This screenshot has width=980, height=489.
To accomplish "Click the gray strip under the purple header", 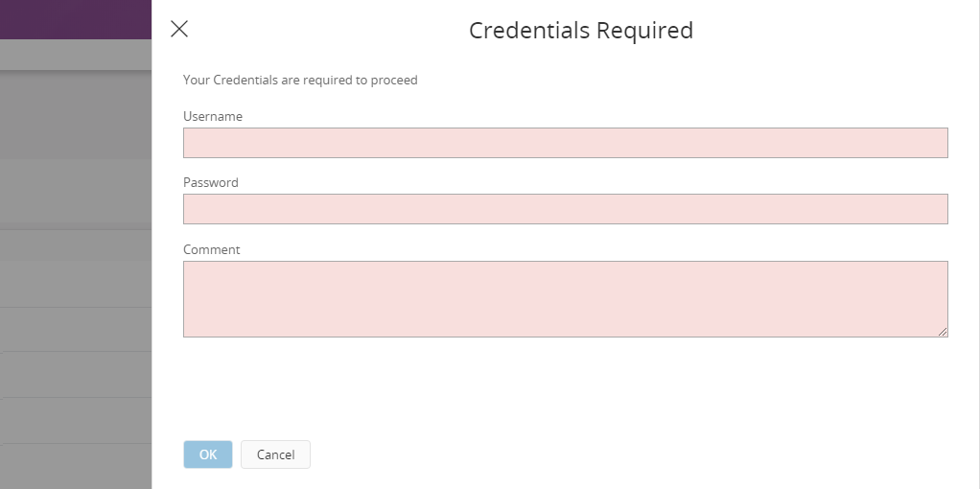I will 75,54.
